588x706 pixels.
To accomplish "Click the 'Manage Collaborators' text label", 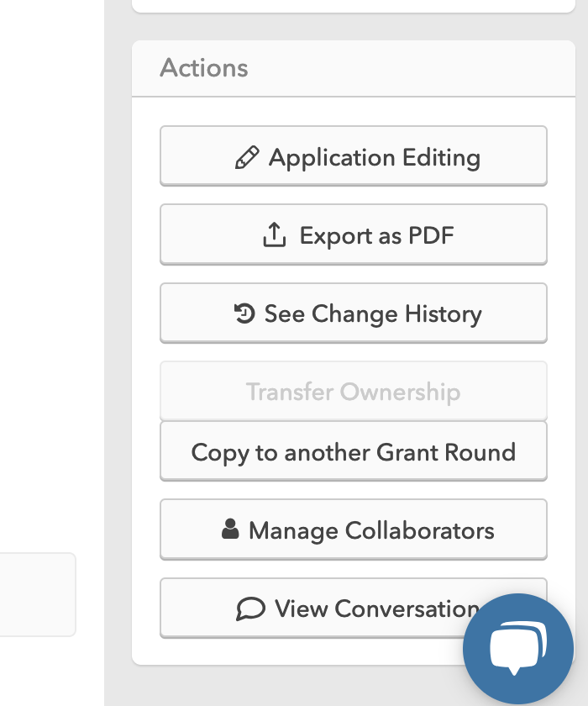I will coord(371,530).
